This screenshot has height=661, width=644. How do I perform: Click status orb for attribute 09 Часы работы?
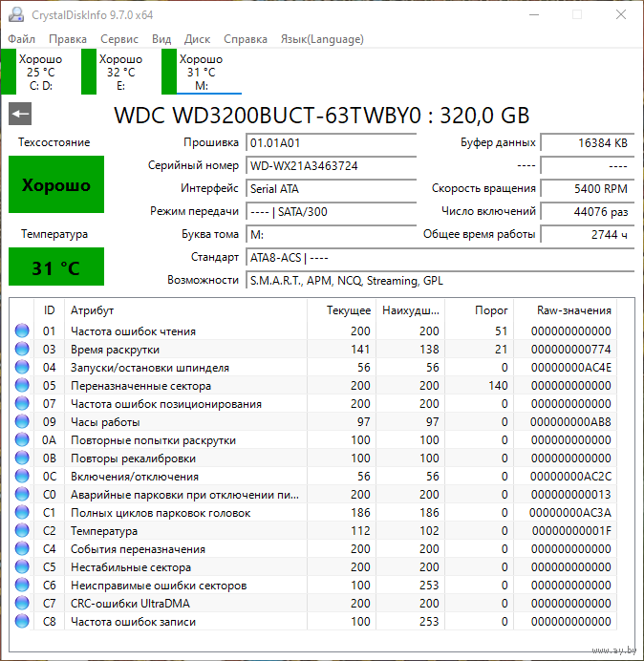coord(22,421)
